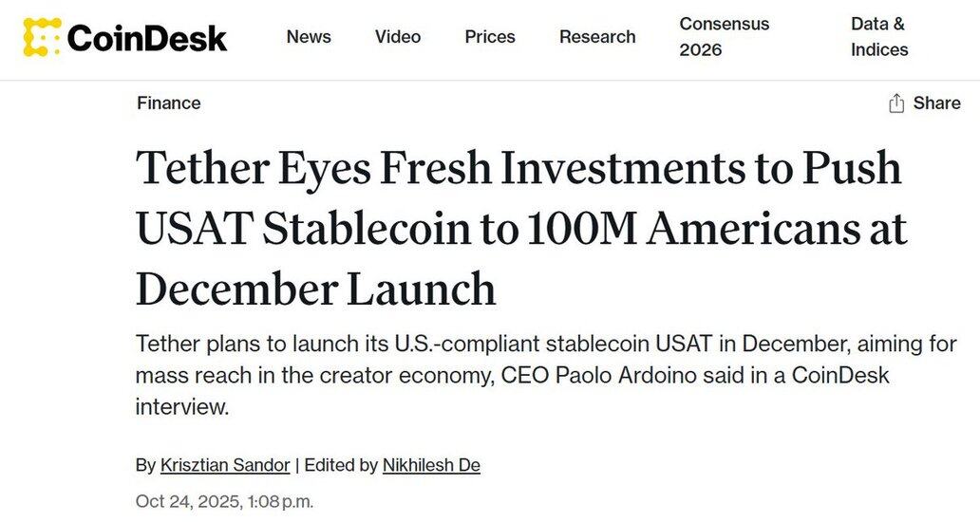Click the Oct 24, 2025 timestamp
Image resolution: width=980 pixels, height=522 pixels.
[x=224, y=501]
